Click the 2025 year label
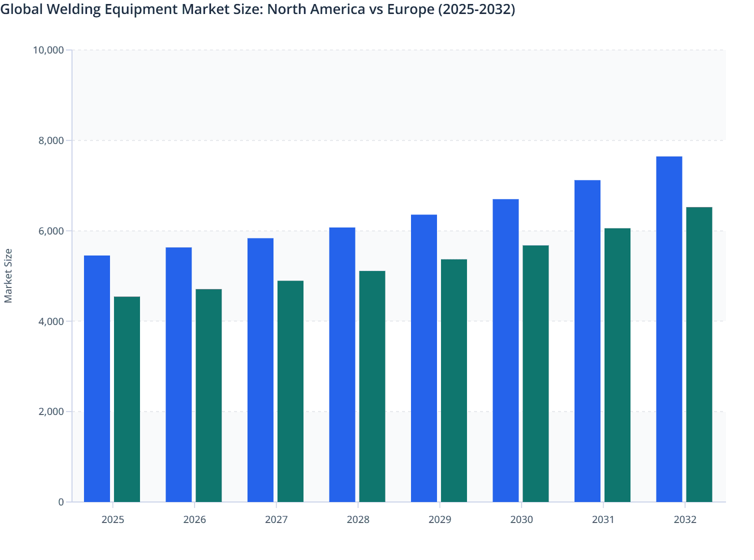The width and height of the screenshot is (754, 560). point(113,519)
